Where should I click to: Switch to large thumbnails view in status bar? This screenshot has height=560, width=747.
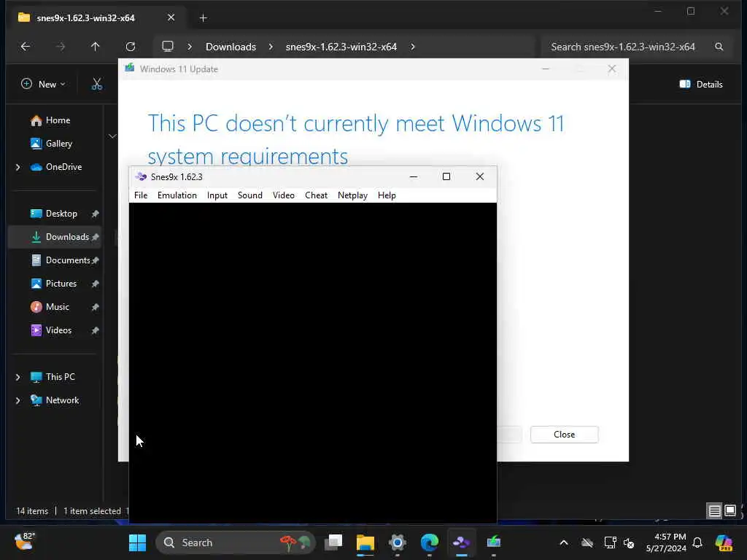coord(729,511)
